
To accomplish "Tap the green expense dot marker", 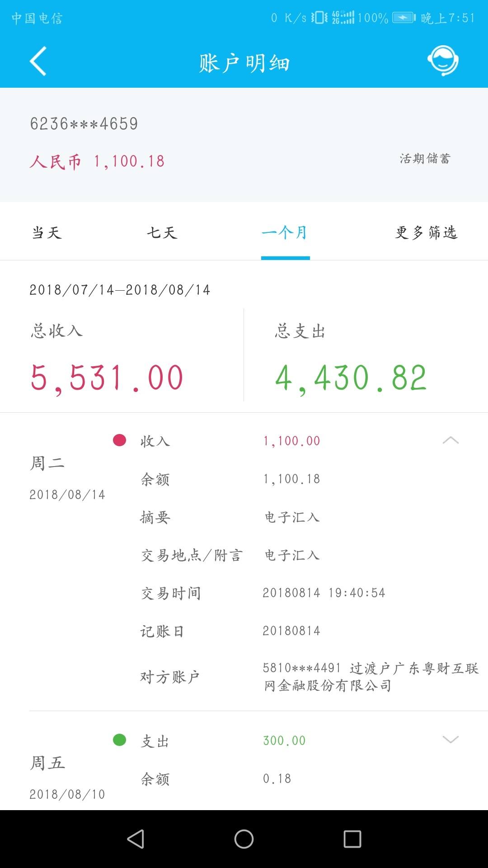I will click(119, 740).
